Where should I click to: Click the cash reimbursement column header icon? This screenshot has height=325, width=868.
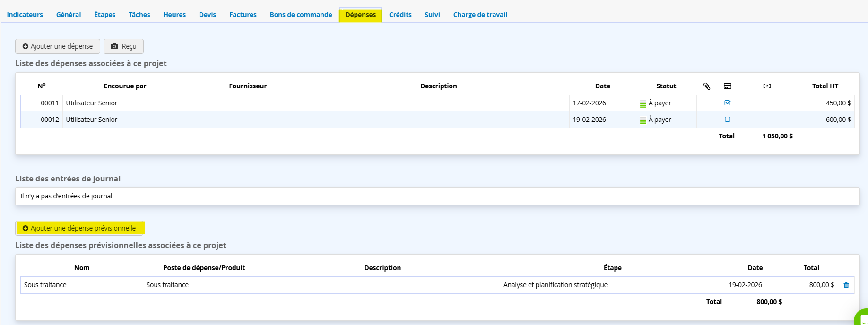tap(767, 86)
